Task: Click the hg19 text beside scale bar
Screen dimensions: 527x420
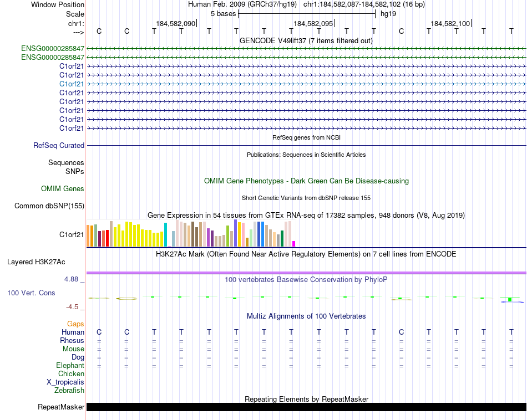Action: 388,14
